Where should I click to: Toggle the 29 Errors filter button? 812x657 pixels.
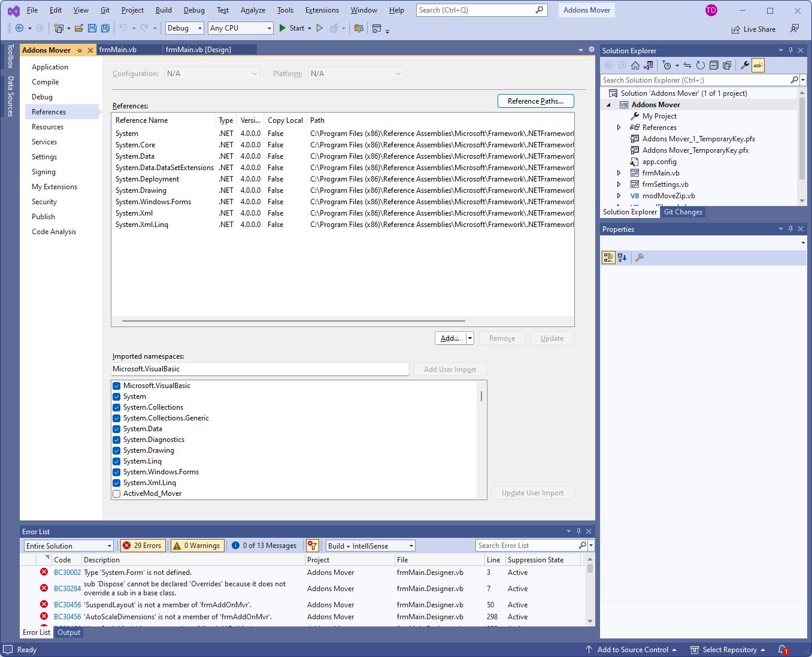point(143,546)
